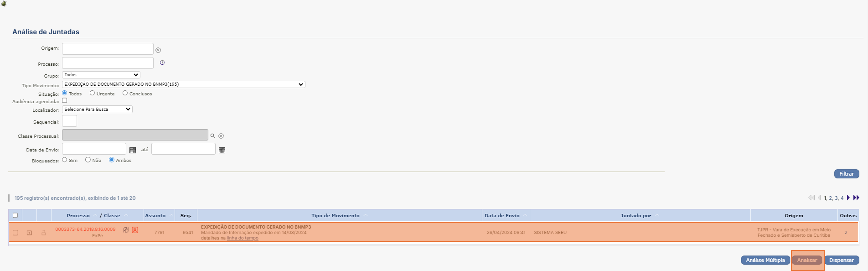This screenshot has height=271, width=868.
Task: Toggle Audiência agendada checkbox
Action: point(65,101)
